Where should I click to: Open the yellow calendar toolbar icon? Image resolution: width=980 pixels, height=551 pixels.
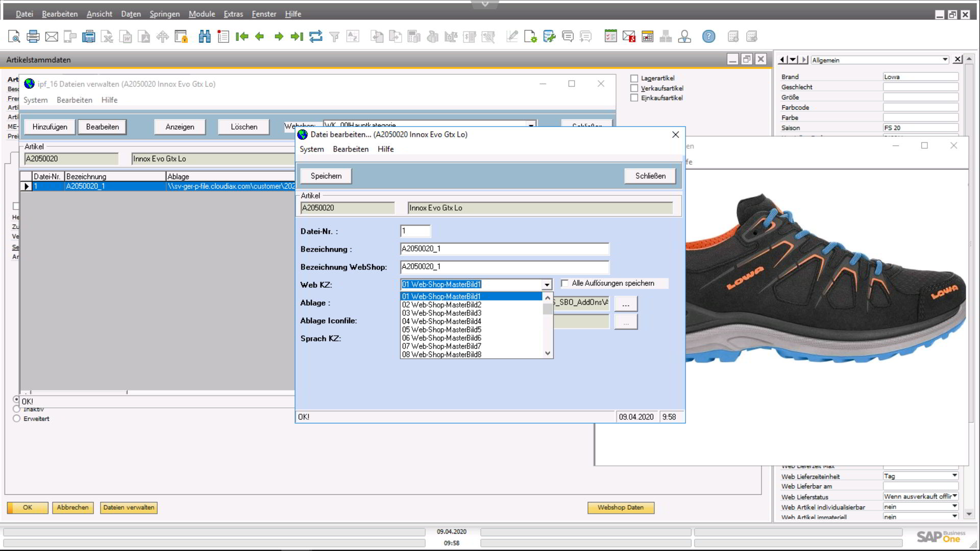(x=647, y=36)
